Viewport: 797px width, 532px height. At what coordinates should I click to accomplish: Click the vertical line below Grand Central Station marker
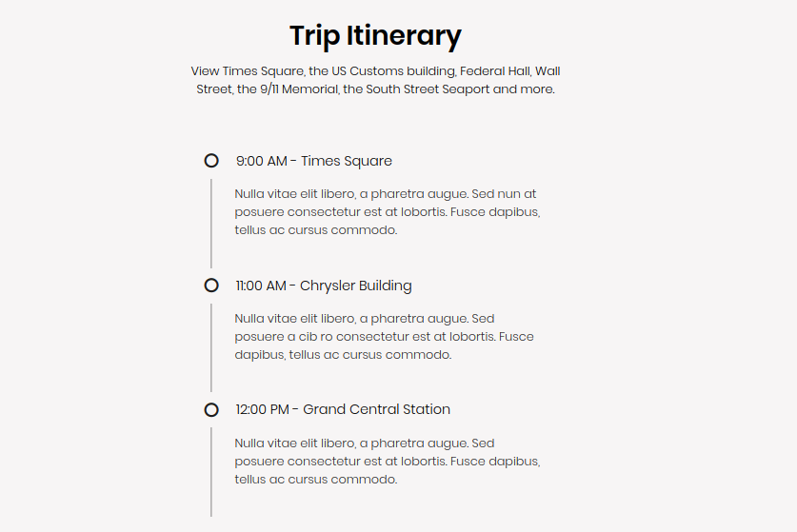pyautogui.click(x=211, y=472)
